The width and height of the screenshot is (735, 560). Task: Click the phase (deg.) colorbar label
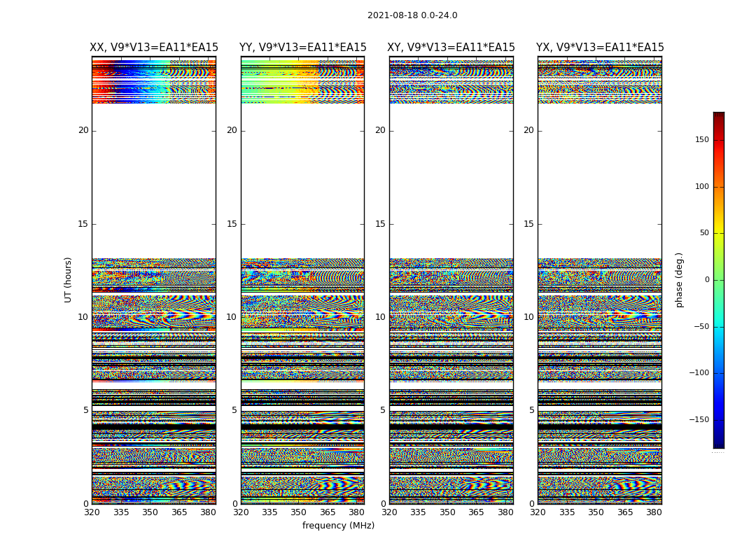pyautogui.click(x=679, y=280)
